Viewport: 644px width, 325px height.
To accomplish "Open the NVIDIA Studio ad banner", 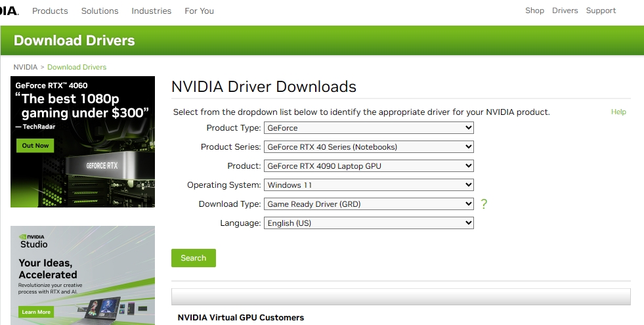I will tap(83, 275).
